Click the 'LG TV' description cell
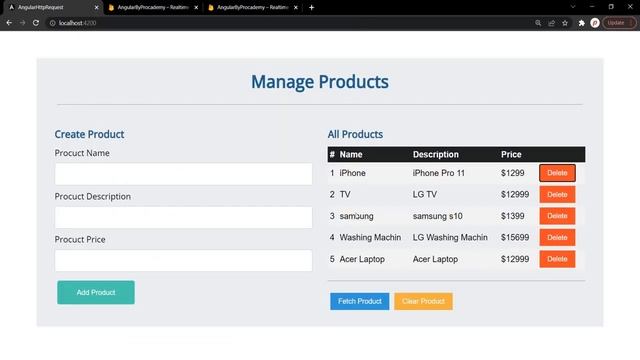 pyautogui.click(x=424, y=195)
